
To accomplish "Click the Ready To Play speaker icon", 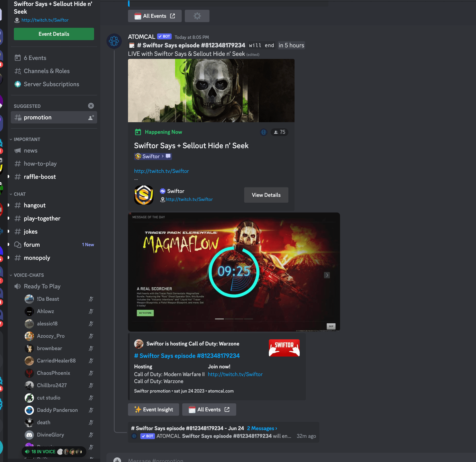I will pyautogui.click(x=18, y=286).
